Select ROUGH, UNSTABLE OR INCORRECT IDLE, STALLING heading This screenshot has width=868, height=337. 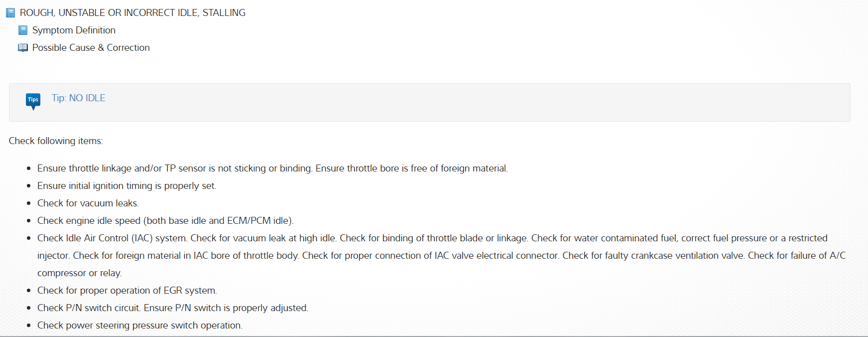point(132,12)
